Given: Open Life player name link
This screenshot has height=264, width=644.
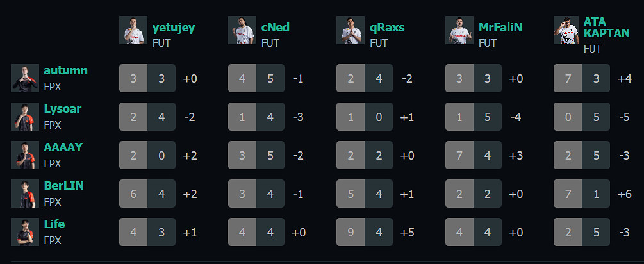Looking at the screenshot, I should point(54,224).
